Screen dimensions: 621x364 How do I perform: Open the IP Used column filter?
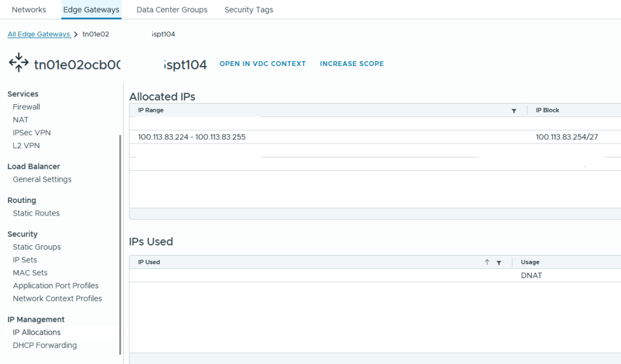[x=498, y=262]
